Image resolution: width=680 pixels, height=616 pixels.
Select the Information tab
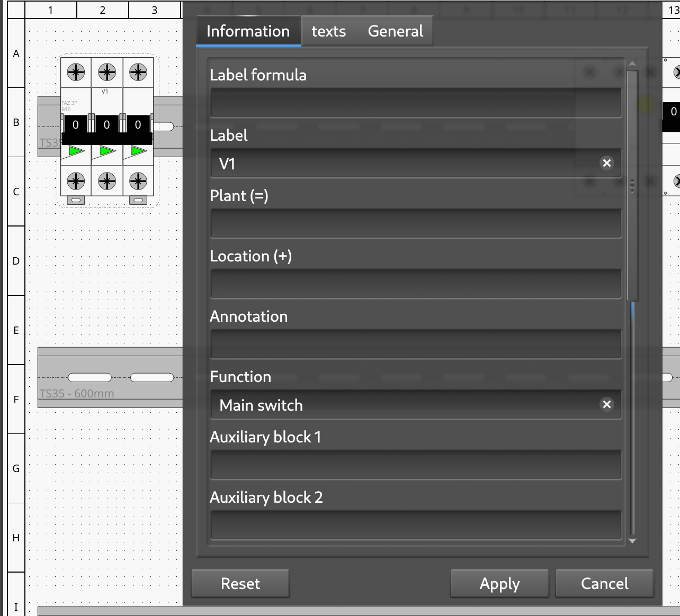[248, 31]
